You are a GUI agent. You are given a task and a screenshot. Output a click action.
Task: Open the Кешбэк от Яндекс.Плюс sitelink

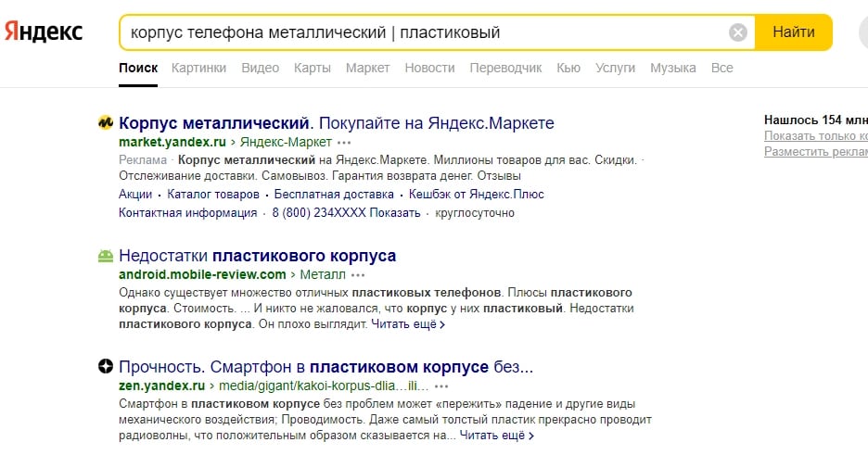[476, 194]
